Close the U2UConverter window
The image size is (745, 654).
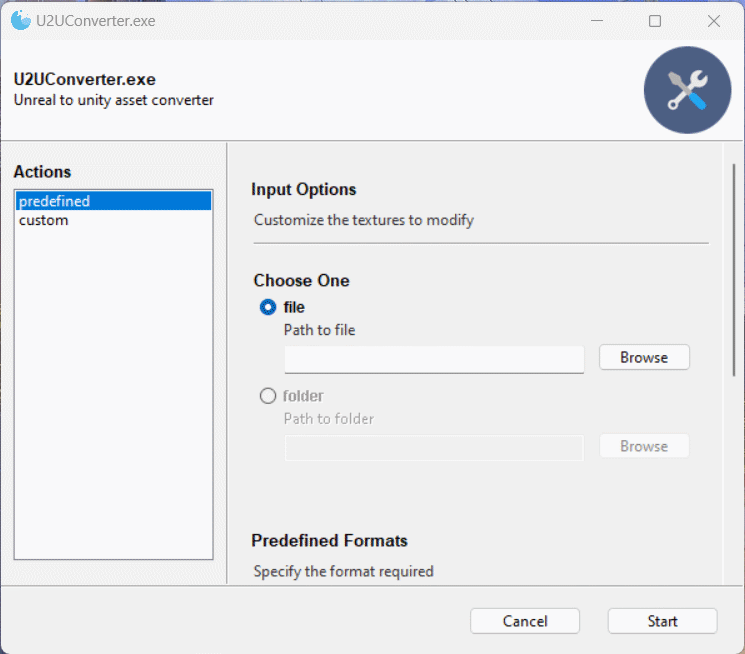click(x=714, y=20)
